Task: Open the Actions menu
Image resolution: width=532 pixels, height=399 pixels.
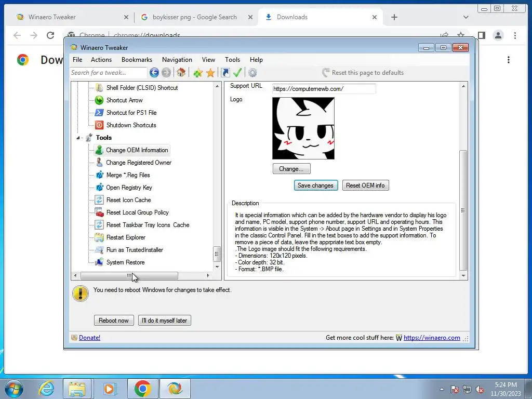Action: pos(101,60)
